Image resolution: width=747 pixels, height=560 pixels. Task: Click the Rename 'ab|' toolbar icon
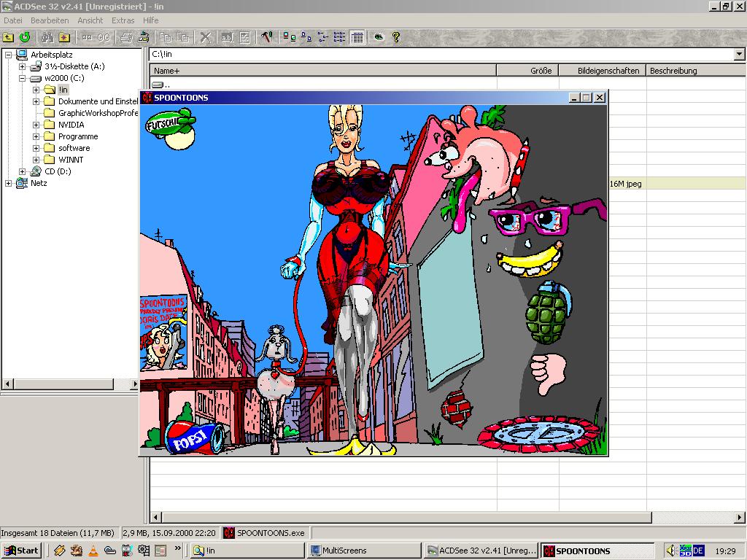tap(228, 37)
